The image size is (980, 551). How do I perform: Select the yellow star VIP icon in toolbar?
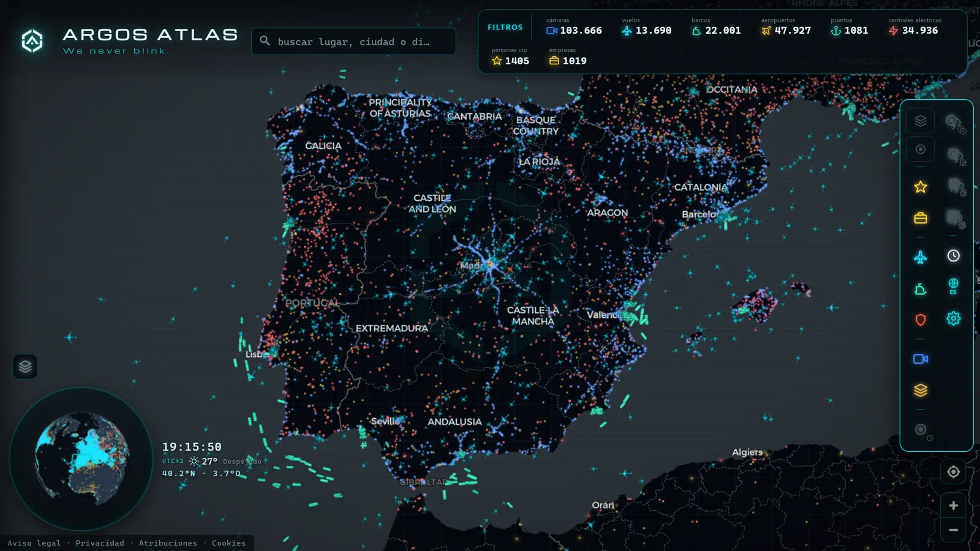921,187
